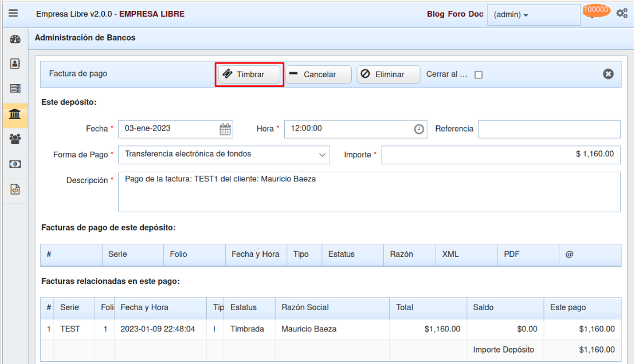Screen dimensions: 635x364
Task: Open the server list icon in the sidebar
Action: (x=15, y=89)
